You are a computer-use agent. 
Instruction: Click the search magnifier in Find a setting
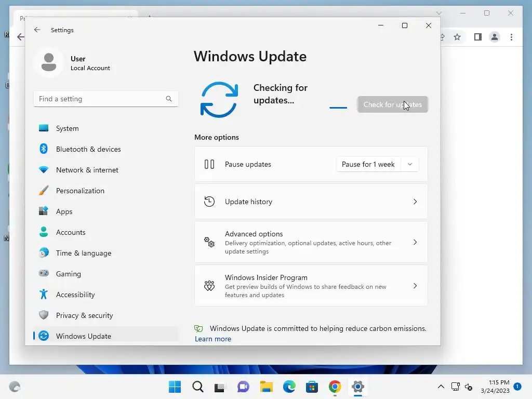click(x=169, y=99)
